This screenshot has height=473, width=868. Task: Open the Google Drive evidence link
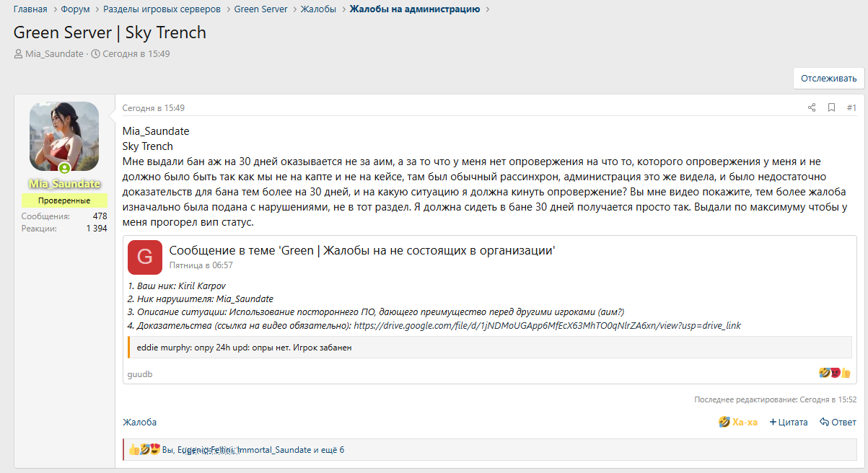click(x=548, y=326)
